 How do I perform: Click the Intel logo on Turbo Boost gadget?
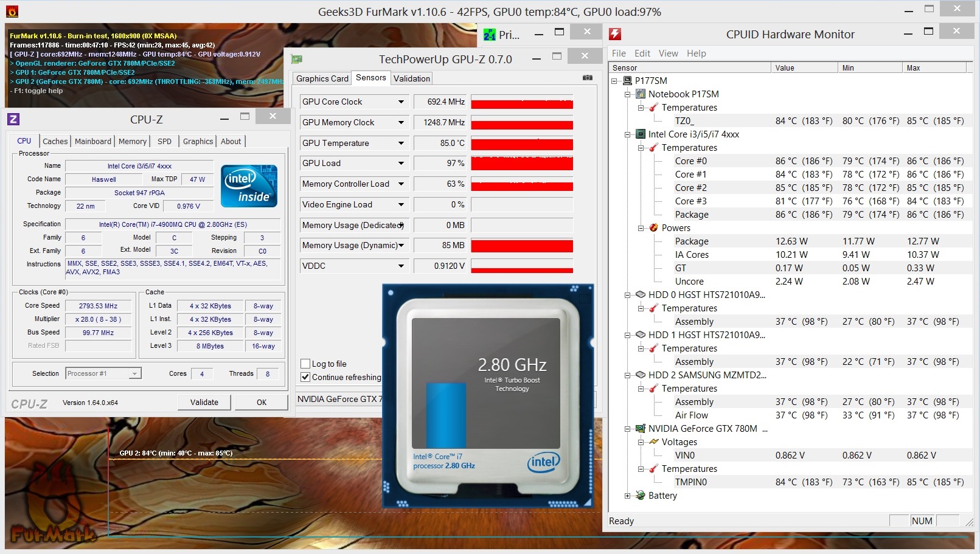pyautogui.click(x=543, y=463)
